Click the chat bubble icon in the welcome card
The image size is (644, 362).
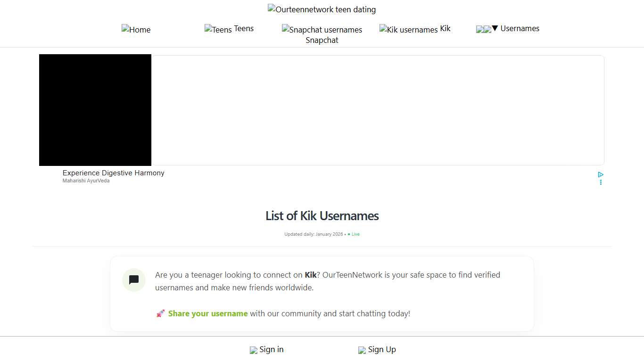click(x=133, y=280)
